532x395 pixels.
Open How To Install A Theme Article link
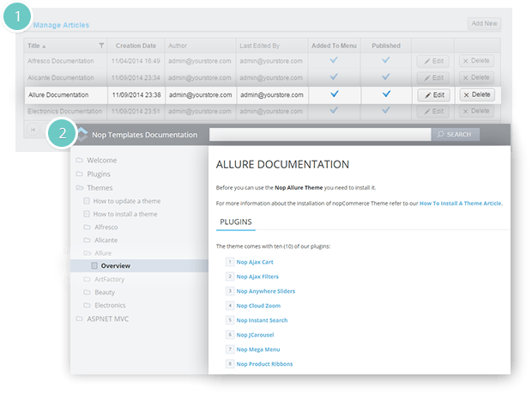[x=461, y=204]
